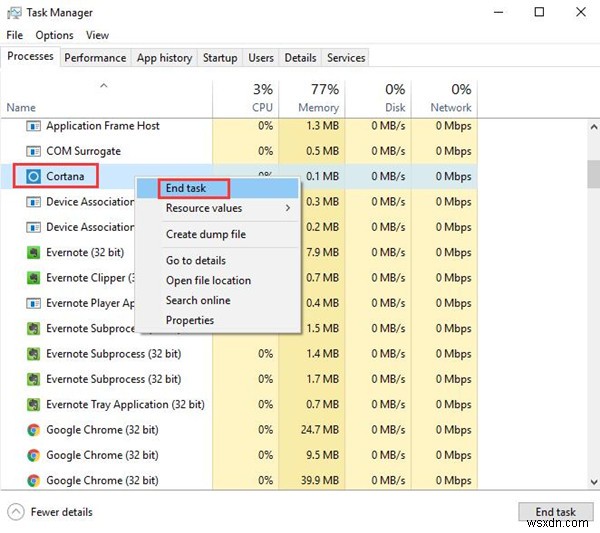Click the Evernote (32 bit) elephant icon
The image size is (600, 533).
[33, 253]
